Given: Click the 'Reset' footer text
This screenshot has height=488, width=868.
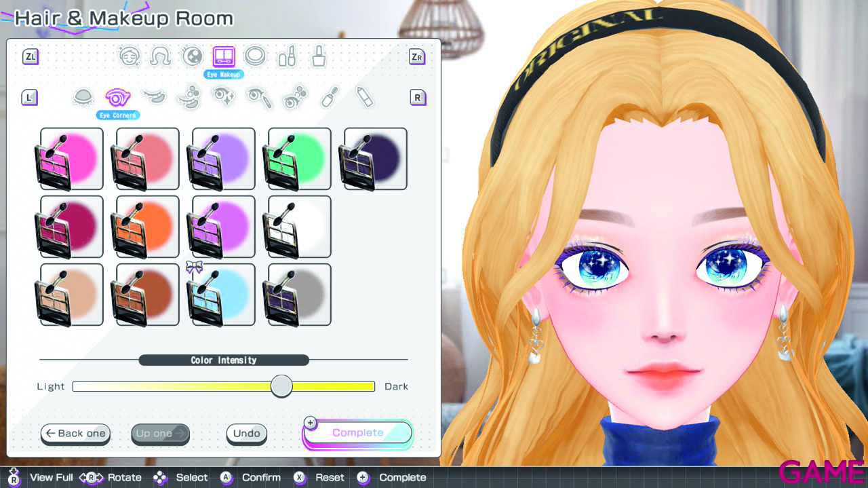Looking at the screenshot, I should pos(330,478).
